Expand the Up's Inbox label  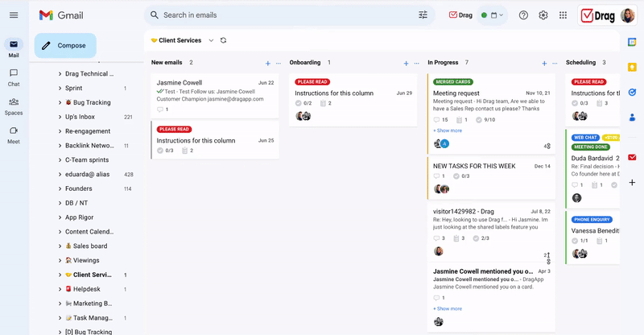60,117
